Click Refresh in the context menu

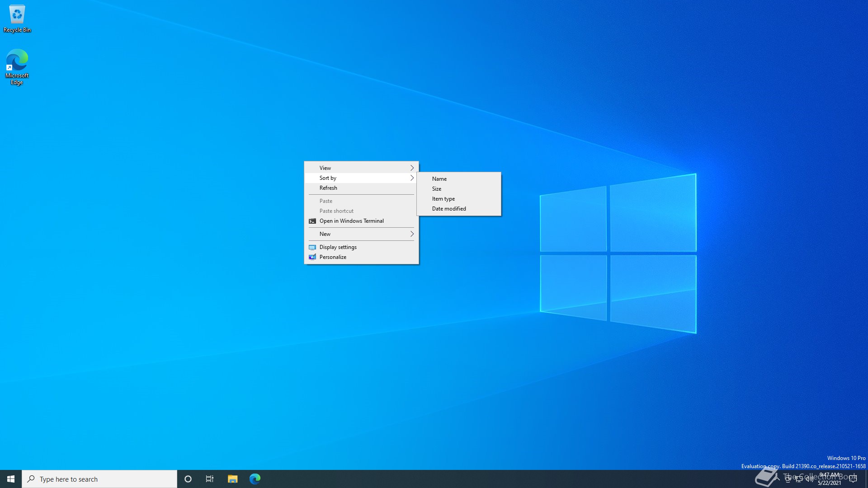pyautogui.click(x=328, y=188)
